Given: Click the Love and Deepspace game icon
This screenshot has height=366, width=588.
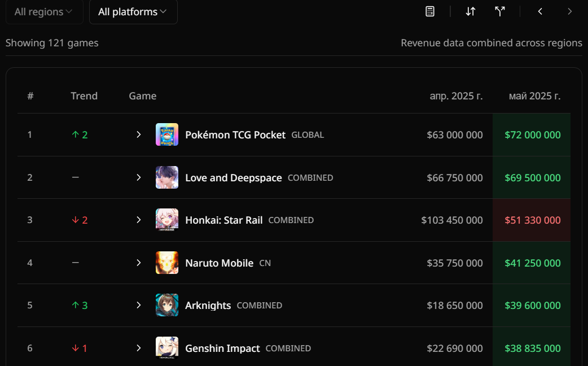Looking at the screenshot, I should [167, 177].
